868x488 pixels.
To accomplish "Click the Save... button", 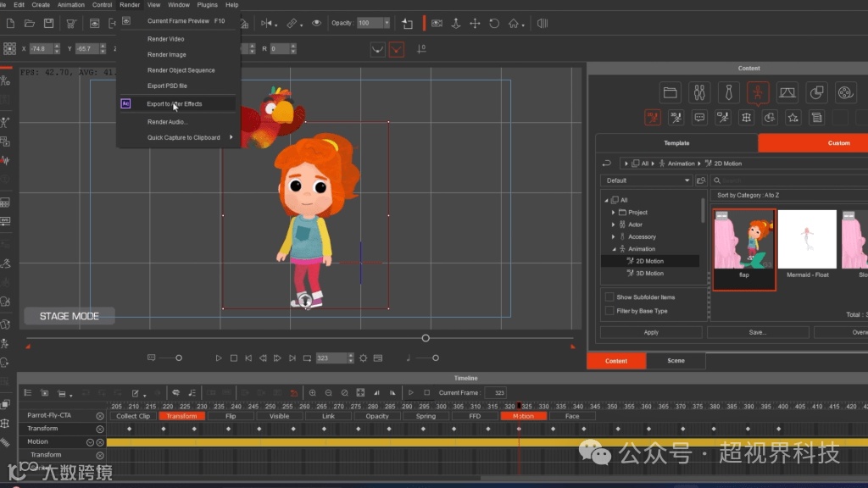I will pyautogui.click(x=757, y=332).
